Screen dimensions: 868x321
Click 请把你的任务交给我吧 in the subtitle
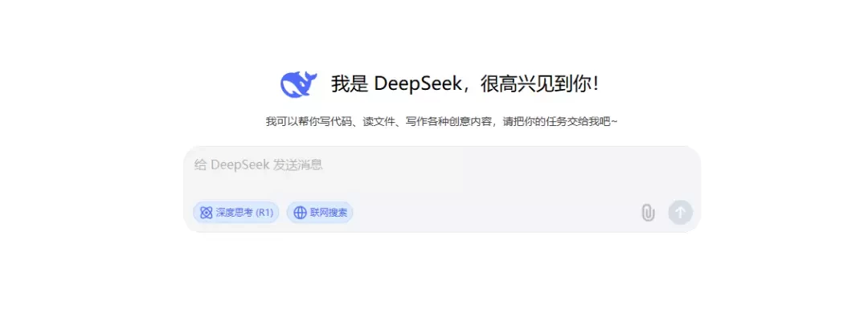(x=559, y=121)
